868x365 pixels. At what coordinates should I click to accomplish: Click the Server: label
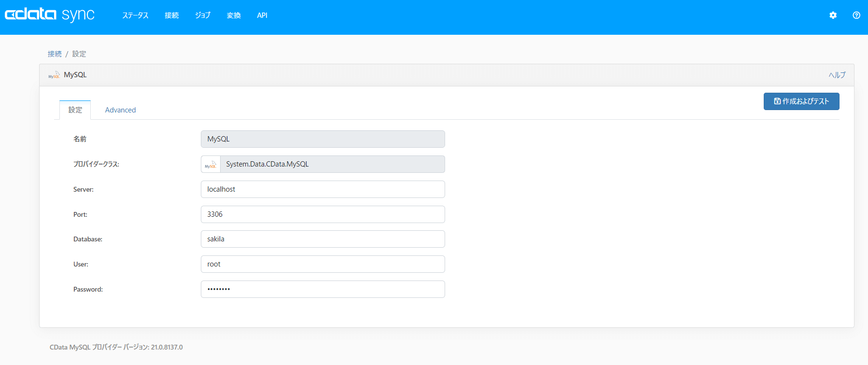point(84,189)
